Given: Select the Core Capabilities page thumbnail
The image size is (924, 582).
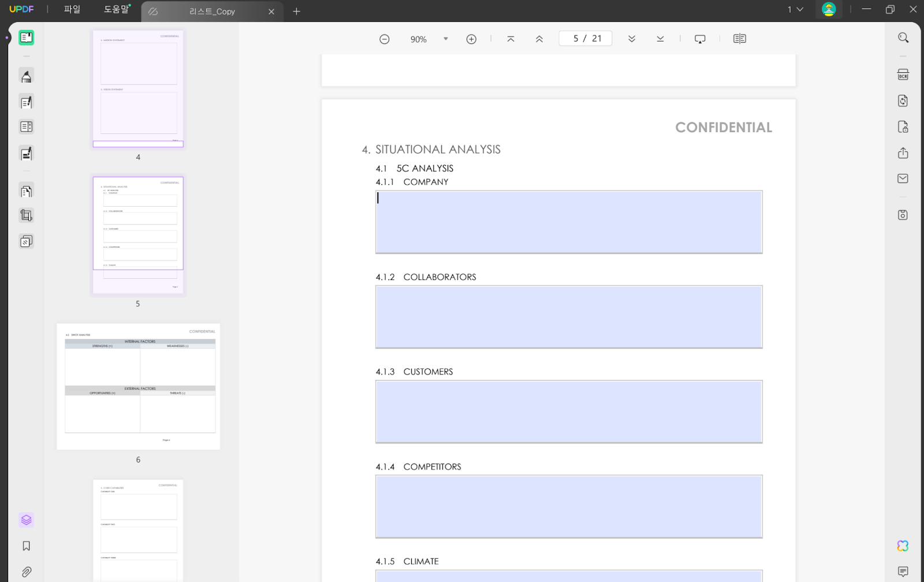Looking at the screenshot, I should click(x=138, y=531).
